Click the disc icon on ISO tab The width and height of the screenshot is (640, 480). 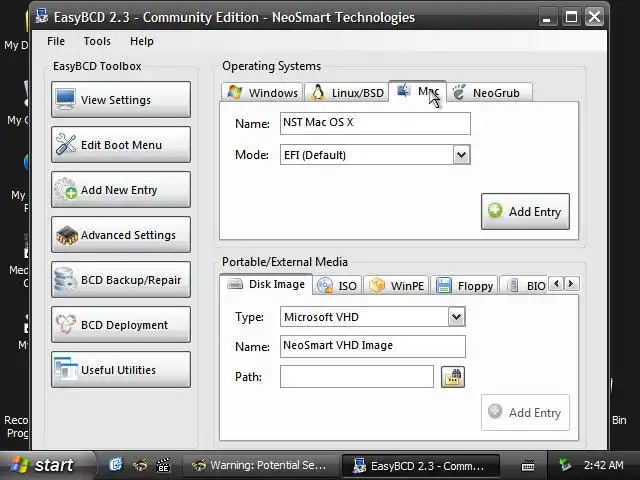[x=325, y=285]
